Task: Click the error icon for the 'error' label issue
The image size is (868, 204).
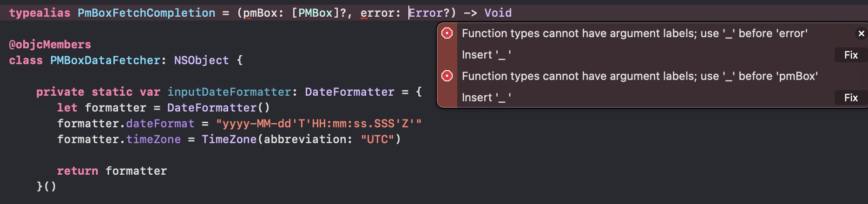Action: (447, 33)
